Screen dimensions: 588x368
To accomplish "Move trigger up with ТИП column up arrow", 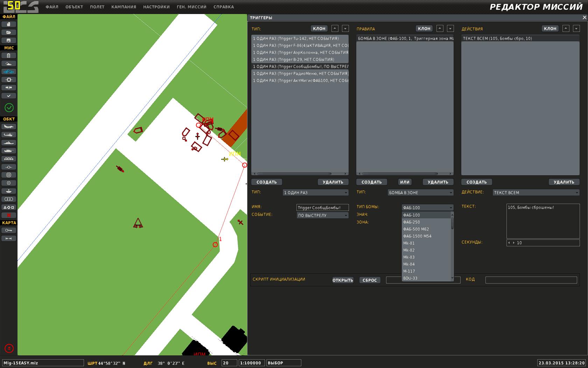I will [335, 28].
